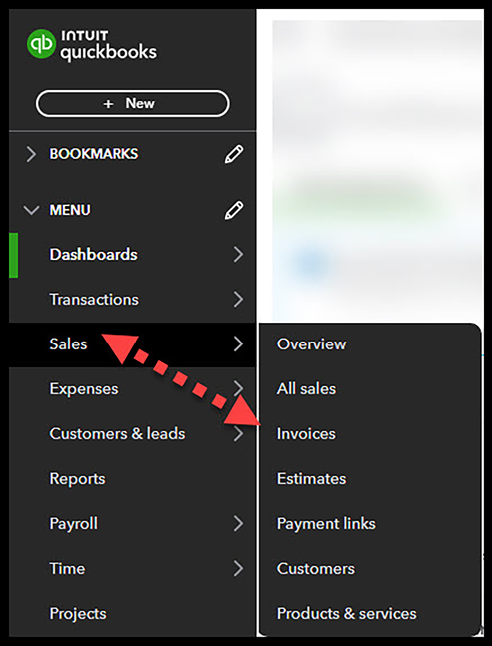The image size is (492, 646).
Task: Open the Transactions submenu arrow
Action: (238, 300)
